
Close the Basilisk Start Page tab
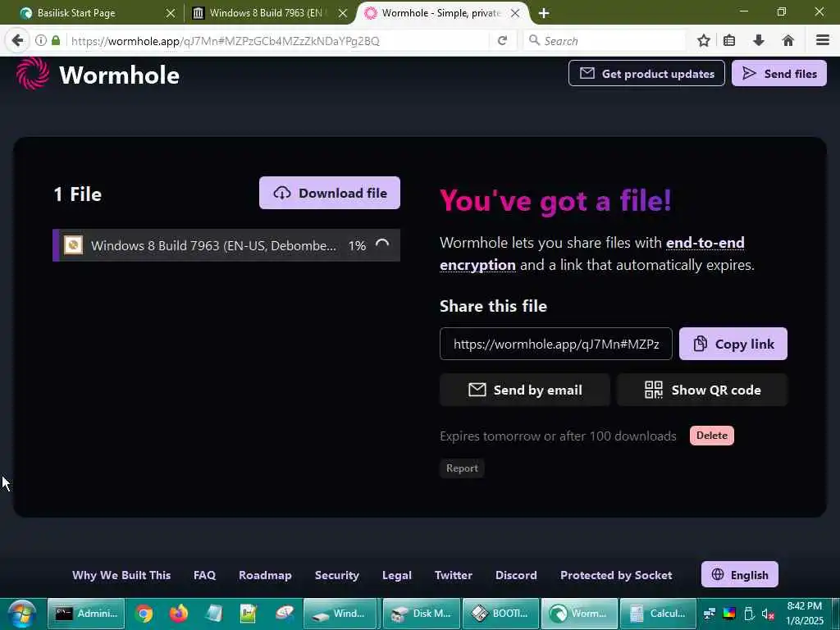point(171,13)
